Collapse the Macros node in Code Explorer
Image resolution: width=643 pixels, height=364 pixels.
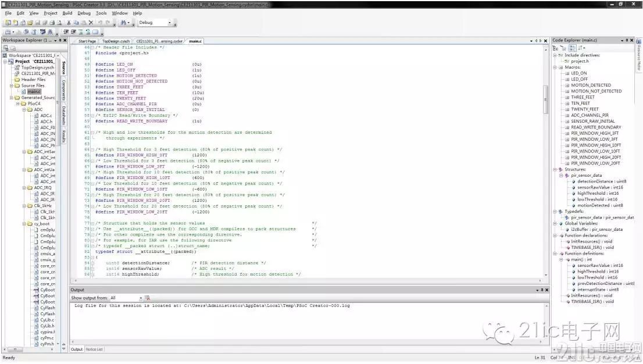(555, 67)
